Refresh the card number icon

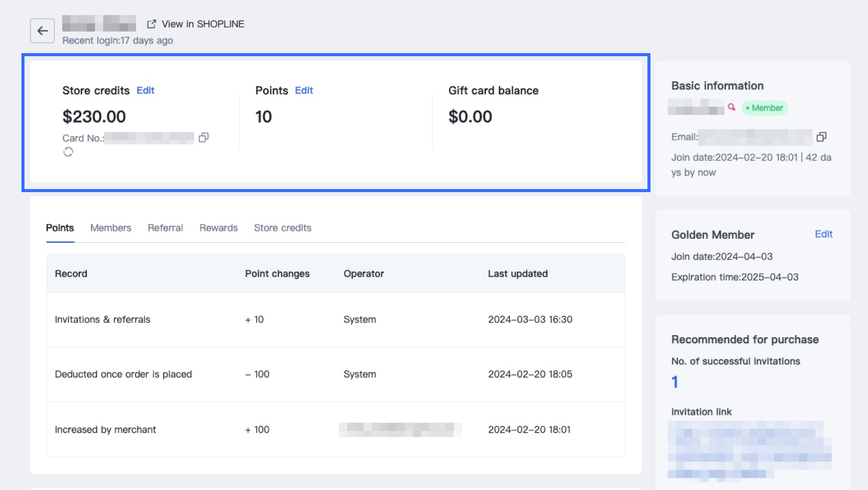coord(68,152)
